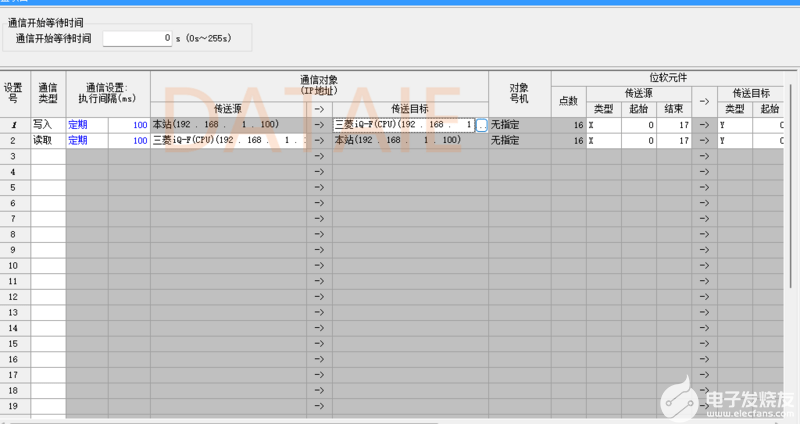Image resolution: width=800 pixels, height=424 pixels.
Task: Select setting number row 10
Action: pyautogui.click(x=15, y=265)
